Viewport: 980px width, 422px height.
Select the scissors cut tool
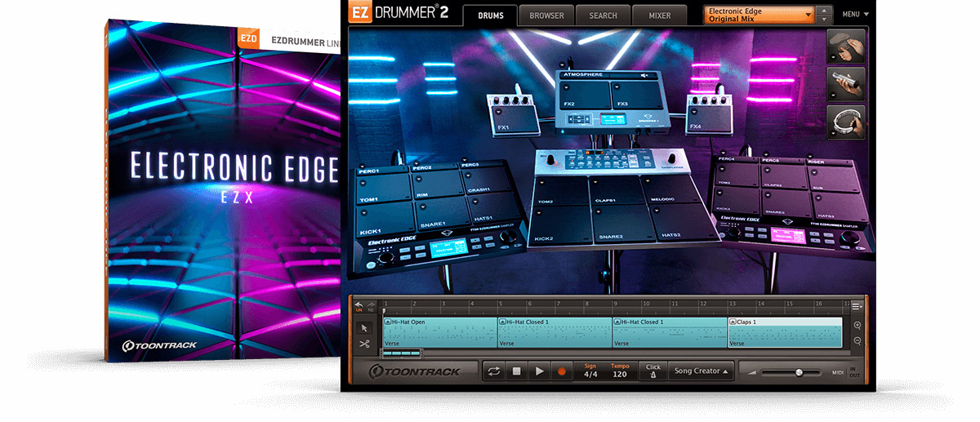(x=364, y=344)
